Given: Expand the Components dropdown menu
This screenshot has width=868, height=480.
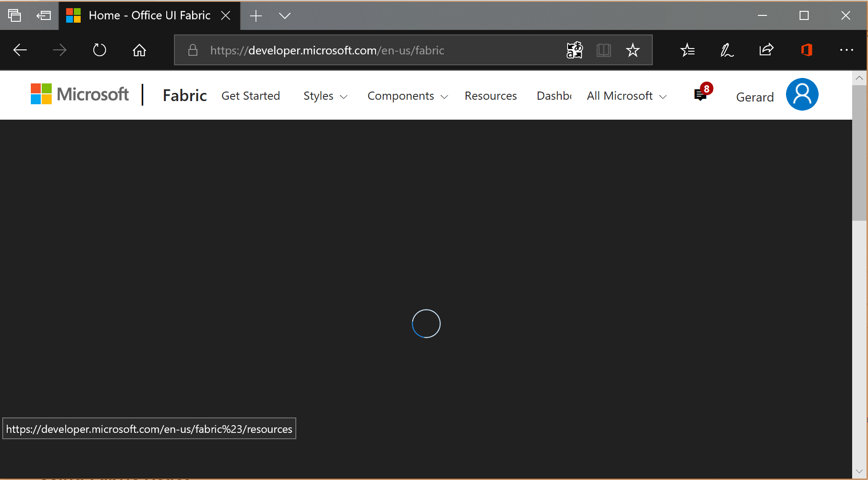Looking at the screenshot, I should click(x=408, y=96).
